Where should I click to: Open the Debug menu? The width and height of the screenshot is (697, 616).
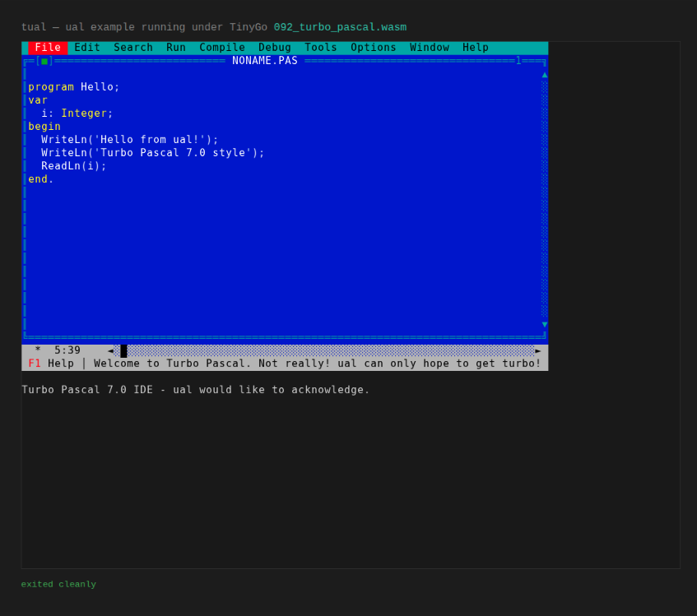275,48
